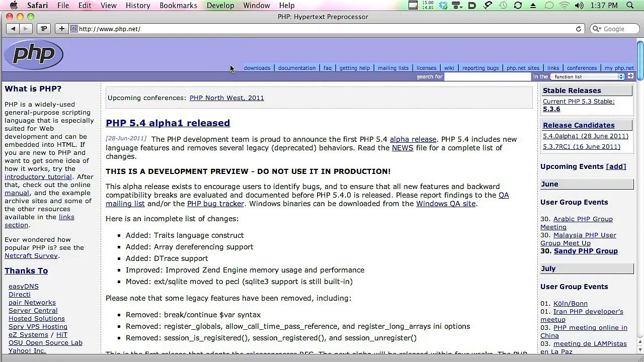Click the 5.3.6 stable release link
This screenshot has height=362, width=644.
pos(551,109)
